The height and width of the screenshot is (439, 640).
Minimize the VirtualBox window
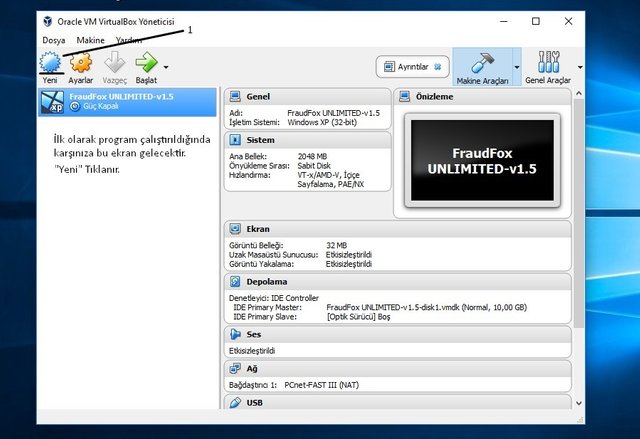(x=504, y=21)
